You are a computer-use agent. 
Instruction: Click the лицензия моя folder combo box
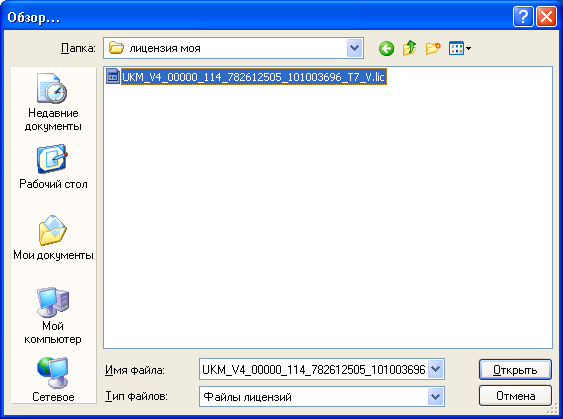233,48
